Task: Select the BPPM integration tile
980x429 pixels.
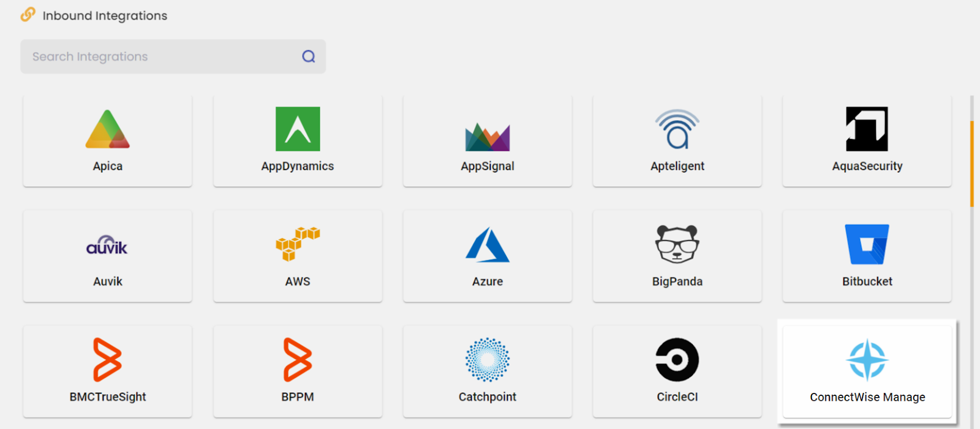Action: coord(298,371)
